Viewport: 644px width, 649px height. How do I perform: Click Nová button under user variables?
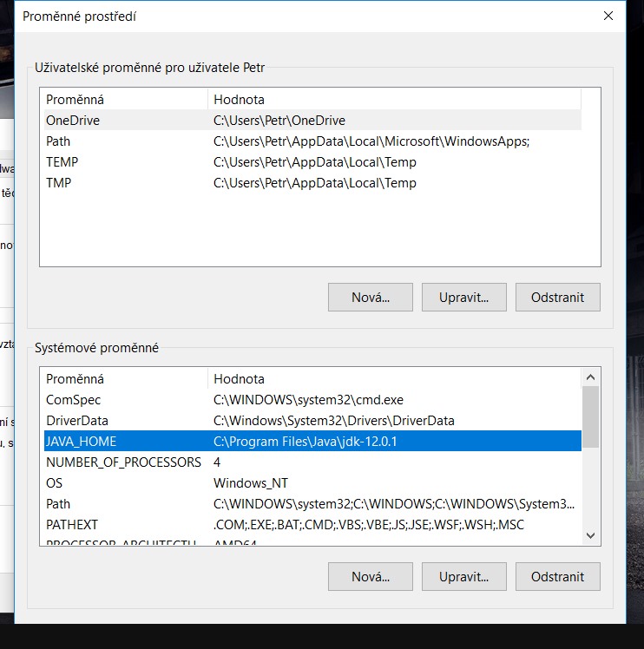pyautogui.click(x=370, y=297)
